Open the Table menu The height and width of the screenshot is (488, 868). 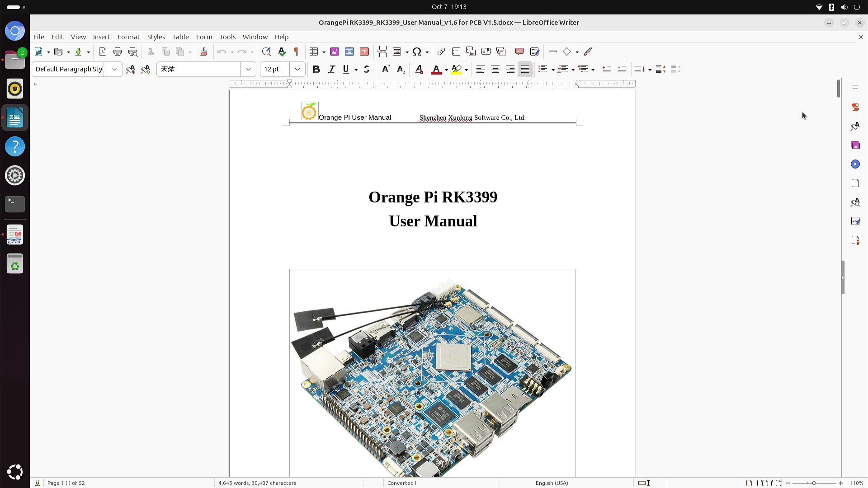pos(180,37)
